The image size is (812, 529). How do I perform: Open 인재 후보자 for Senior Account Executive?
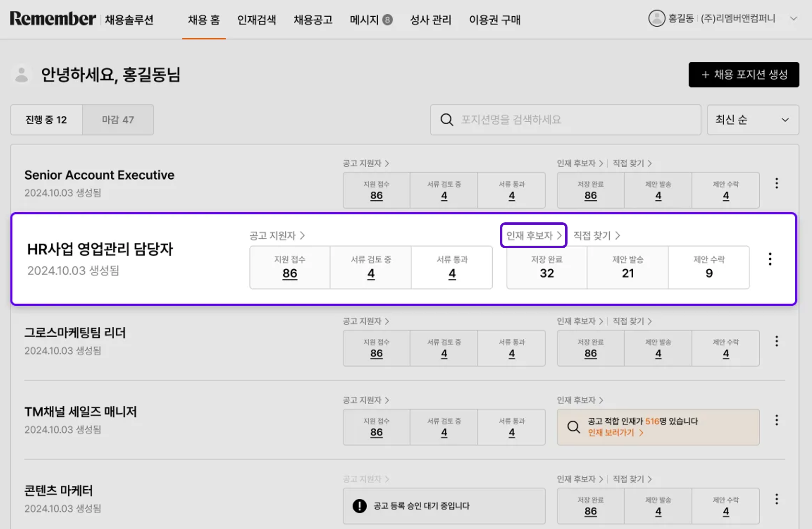click(x=580, y=163)
